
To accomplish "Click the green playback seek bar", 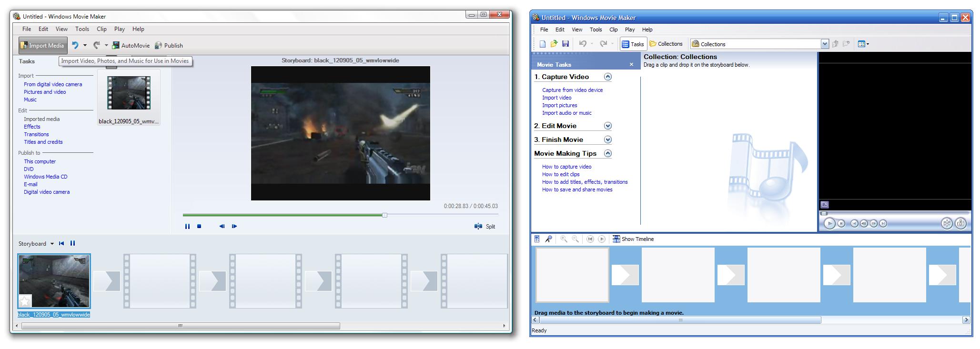I will click(283, 215).
